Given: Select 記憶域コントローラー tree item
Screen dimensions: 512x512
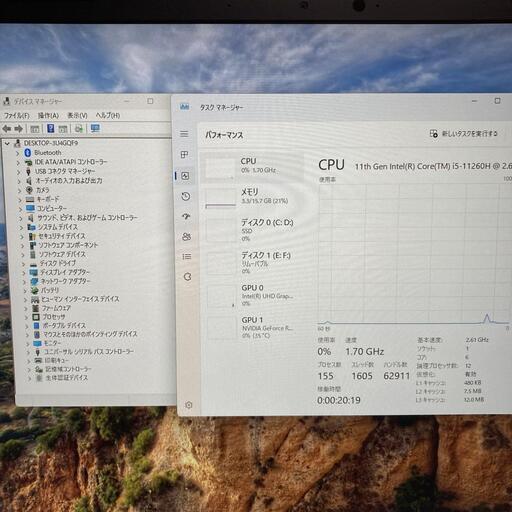Looking at the screenshot, I should [x=63, y=369].
